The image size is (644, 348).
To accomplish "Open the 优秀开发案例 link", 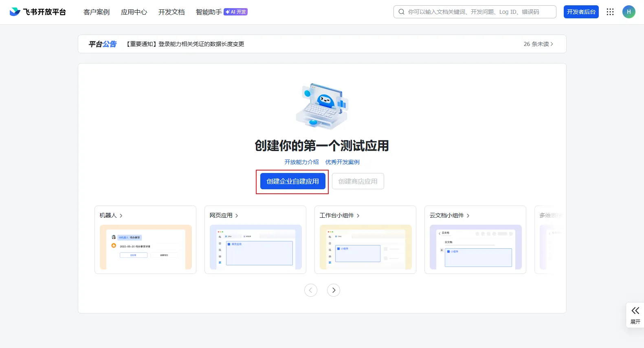I will 342,162.
